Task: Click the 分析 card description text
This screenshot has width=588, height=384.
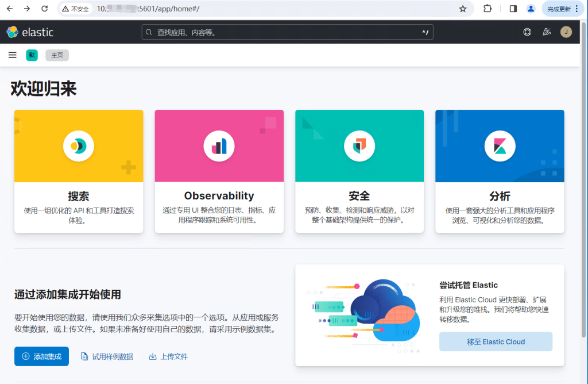Action: pyautogui.click(x=500, y=215)
